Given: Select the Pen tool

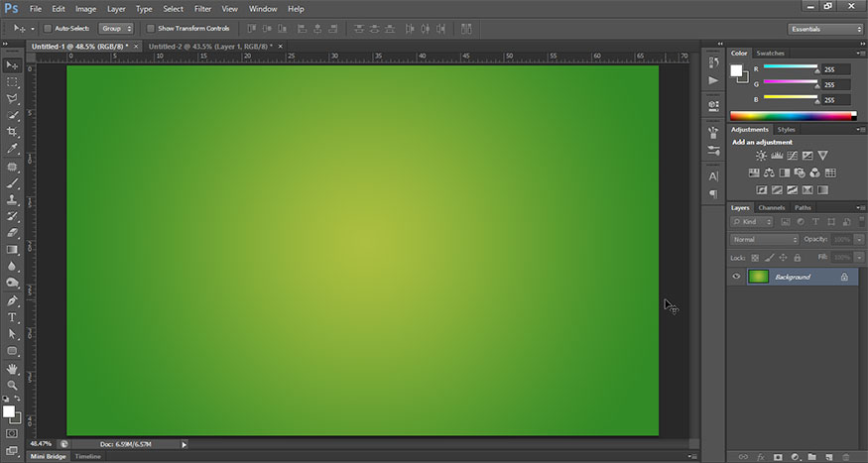Looking at the screenshot, I should coord(12,301).
